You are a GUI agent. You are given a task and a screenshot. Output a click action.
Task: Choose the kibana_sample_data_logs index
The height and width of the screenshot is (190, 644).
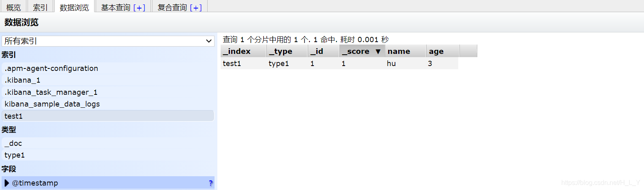pyautogui.click(x=52, y=104)
